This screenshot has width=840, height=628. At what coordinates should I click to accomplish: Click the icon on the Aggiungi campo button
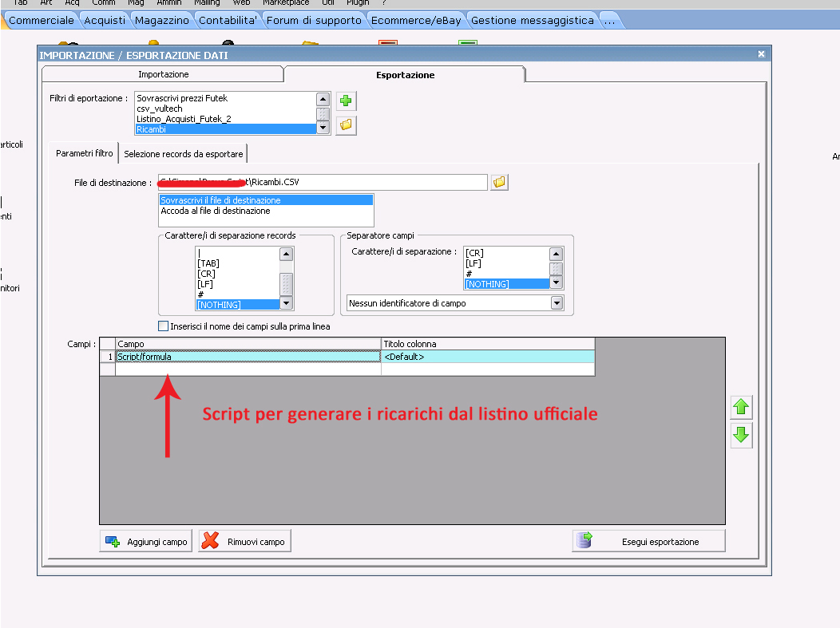coord(113,542)
